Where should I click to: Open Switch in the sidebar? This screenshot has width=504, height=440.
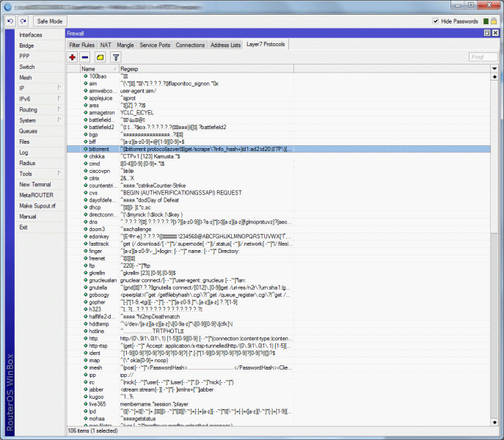coord(27,67)
